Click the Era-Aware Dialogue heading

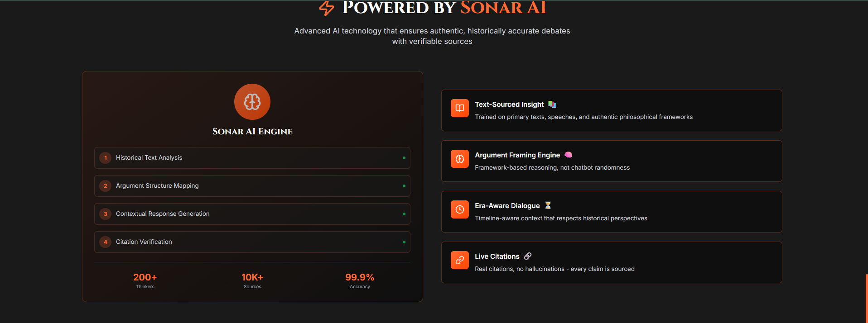point(507,206)
